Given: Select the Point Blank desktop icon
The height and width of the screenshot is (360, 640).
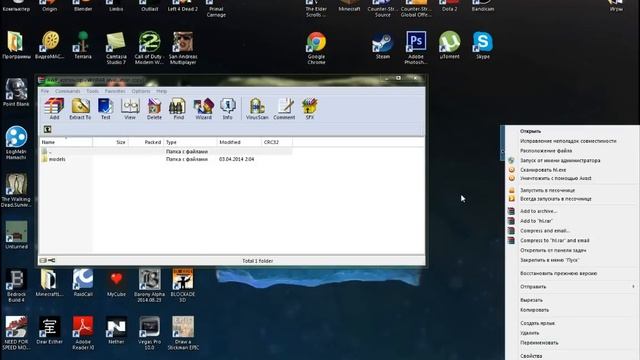Looking at the screenshot, I should click(16, 92).
